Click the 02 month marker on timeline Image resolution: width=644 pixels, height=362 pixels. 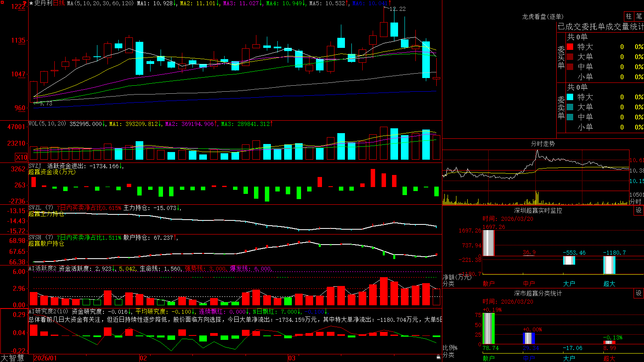(143, 358)
